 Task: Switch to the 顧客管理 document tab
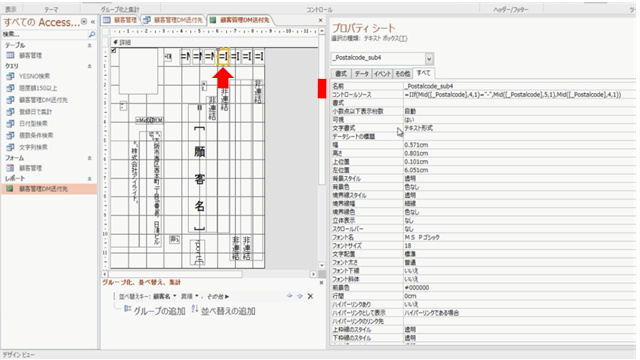tap(121, 20)
